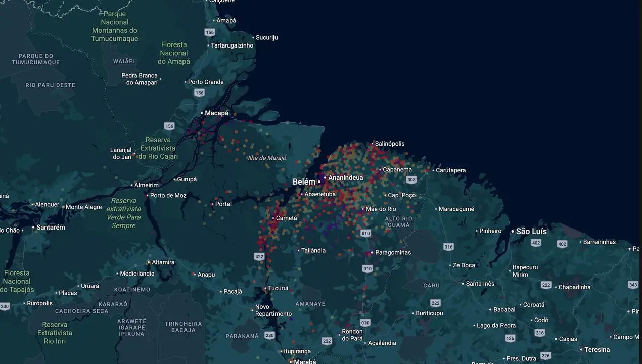The image size is (642, 364).
Task: Click the Salinópolis town label
Action: click(390, 144)
